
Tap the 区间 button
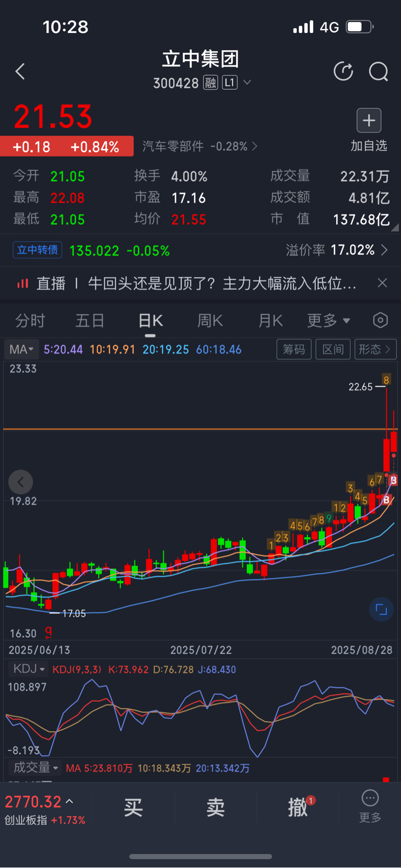point(333,349)
